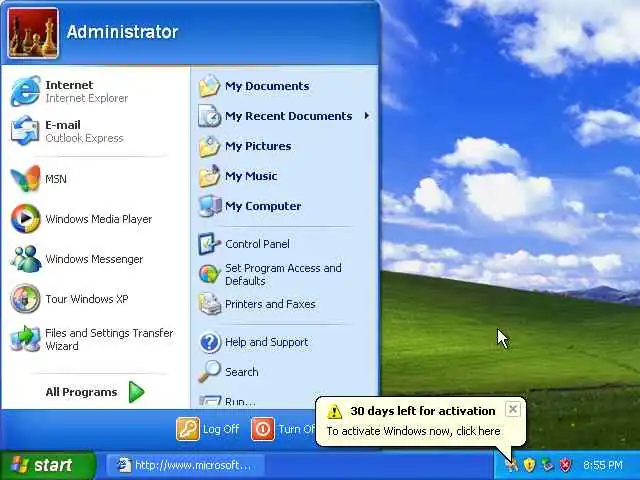Click "To activate Windows now, click here"
Viewport: 640px width, 480px height.
pos(413,431)
